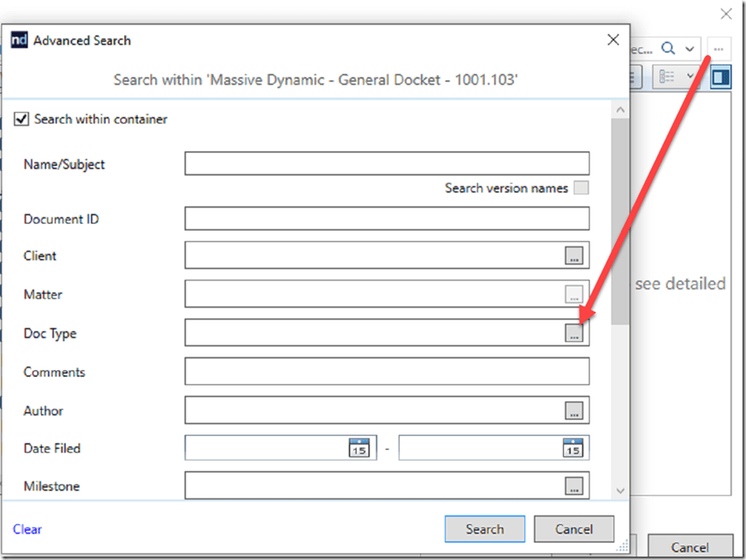
Task: Open the start Date Filed calendar picker
Action: [360, 446]
